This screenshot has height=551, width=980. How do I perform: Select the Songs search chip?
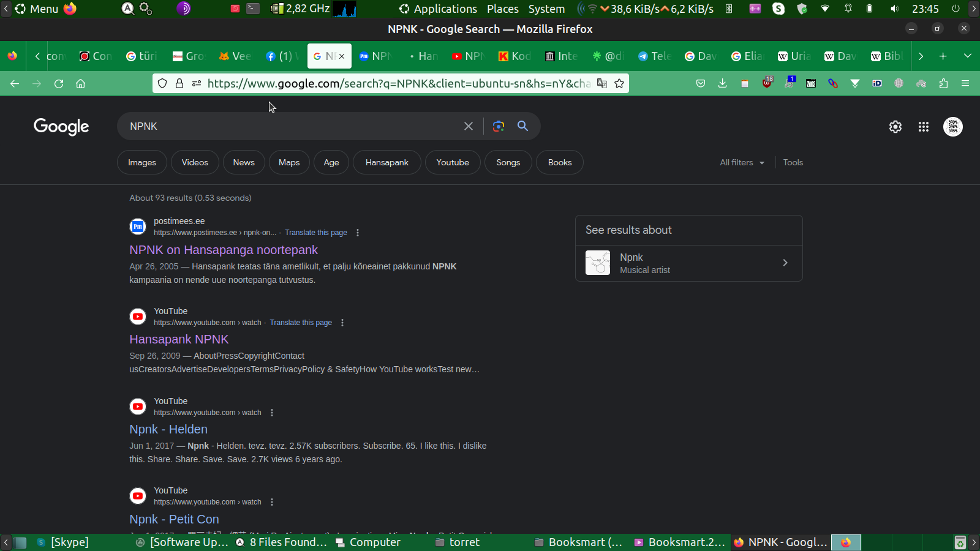pyautogui.click(x=508, y=162)
